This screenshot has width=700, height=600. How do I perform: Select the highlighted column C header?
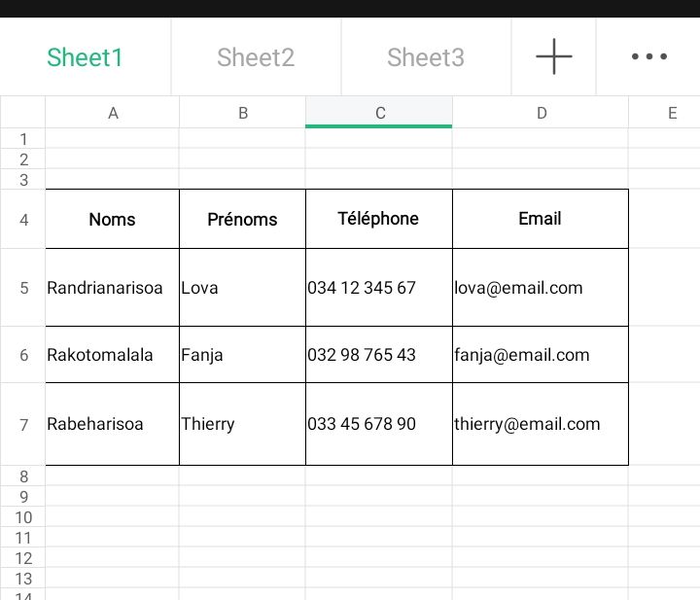(x=379, y=113)
